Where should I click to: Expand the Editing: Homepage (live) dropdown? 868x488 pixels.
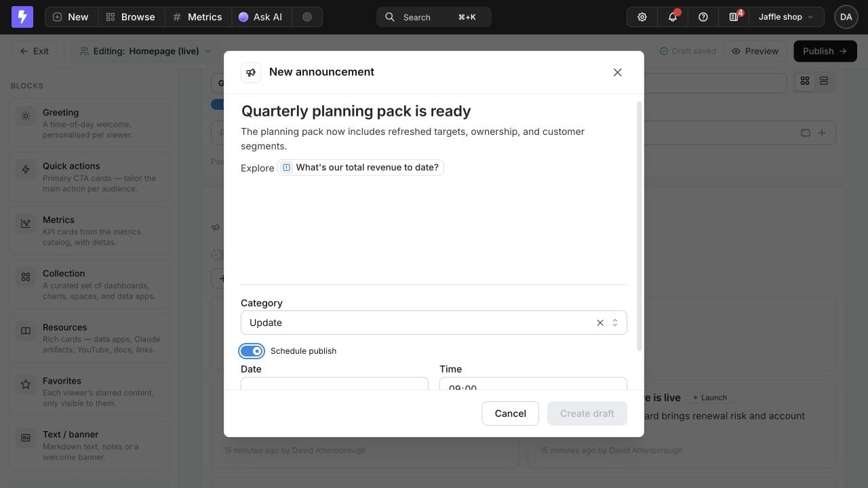point(145,51)
